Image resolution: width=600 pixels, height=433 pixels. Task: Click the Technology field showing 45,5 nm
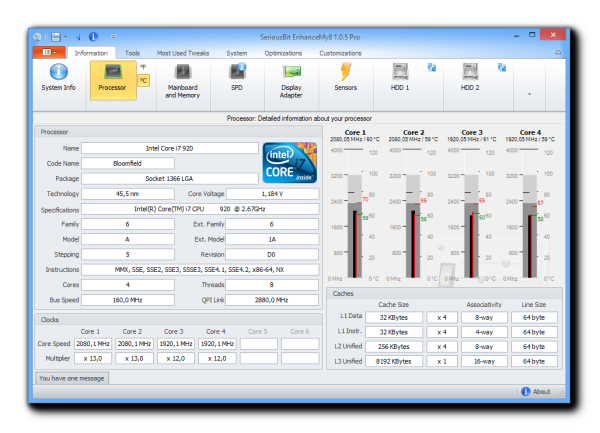[x=128, y=194]
